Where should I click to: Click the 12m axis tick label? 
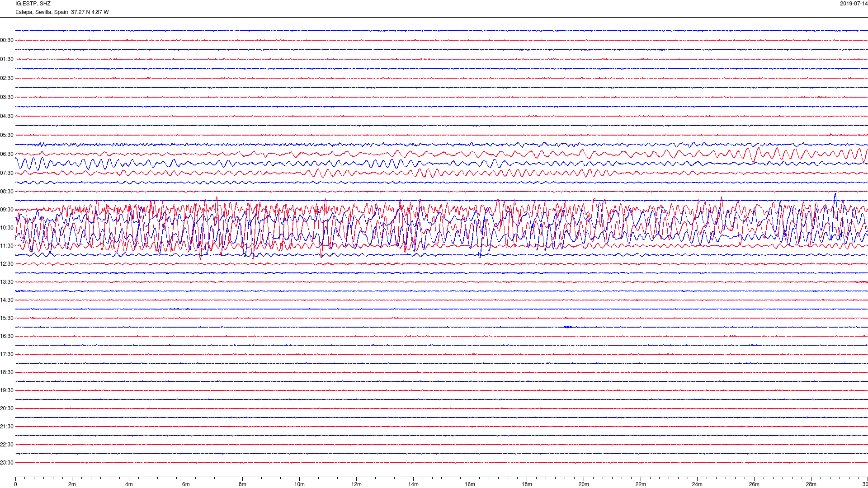(x=356, y=484)
